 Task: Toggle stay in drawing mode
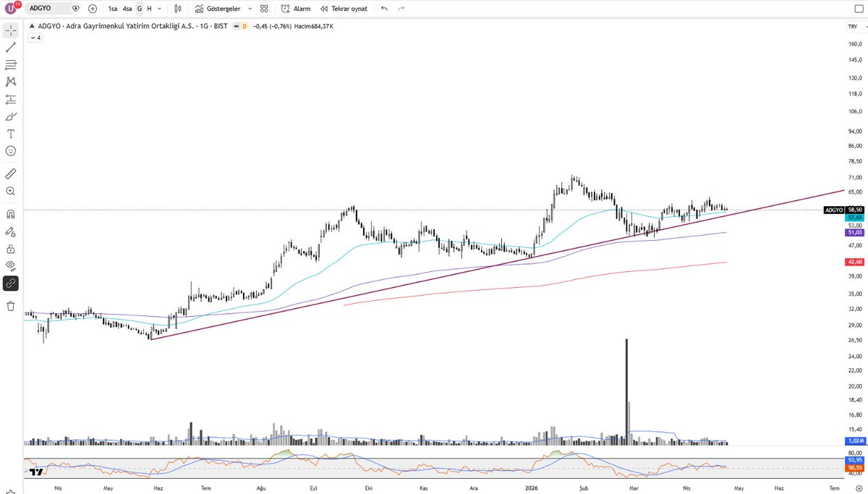[11, 231]
